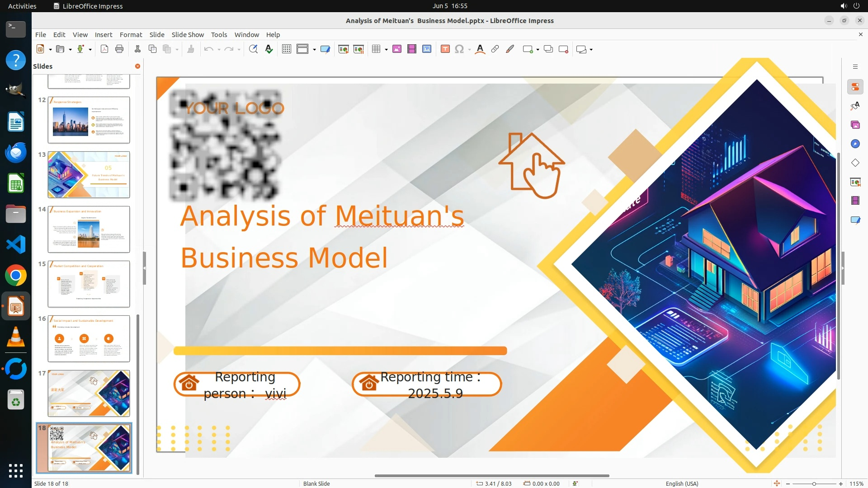This screenshot has width=868, height=488.
Task: Select slide 13 thumbnail
Action: [89, 174]
